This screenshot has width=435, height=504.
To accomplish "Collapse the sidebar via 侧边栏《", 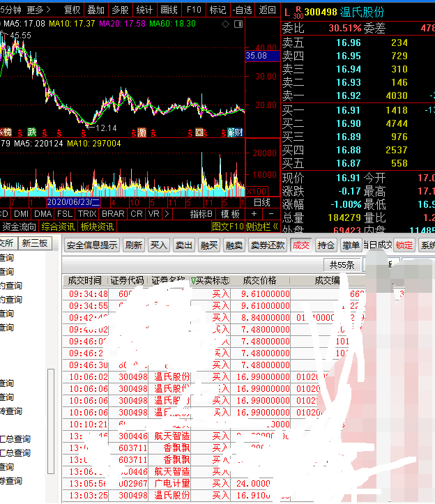I will [262, 227].
